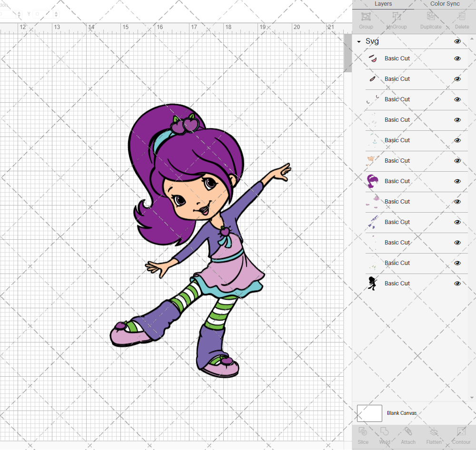Click the Blank Canvas label
This screenshot has height=450, width=476.
402,413
